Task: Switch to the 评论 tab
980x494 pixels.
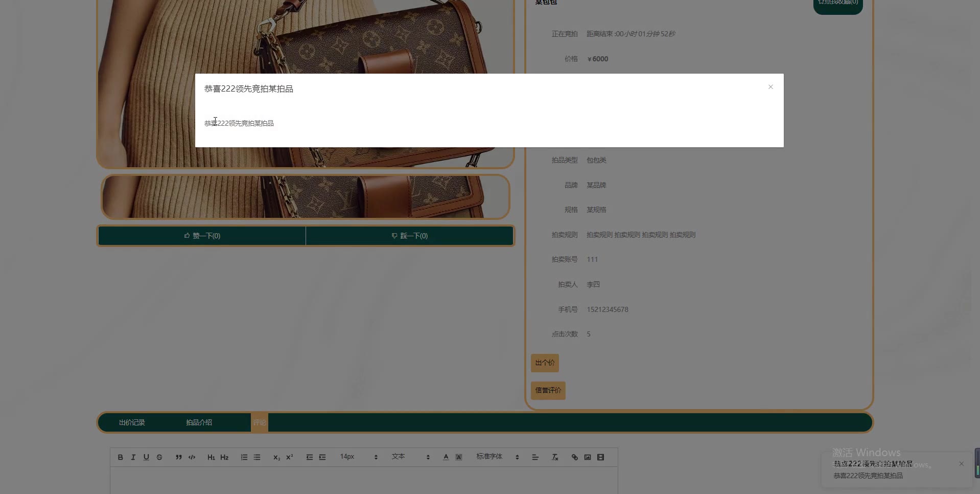Action: click(259, 422)
